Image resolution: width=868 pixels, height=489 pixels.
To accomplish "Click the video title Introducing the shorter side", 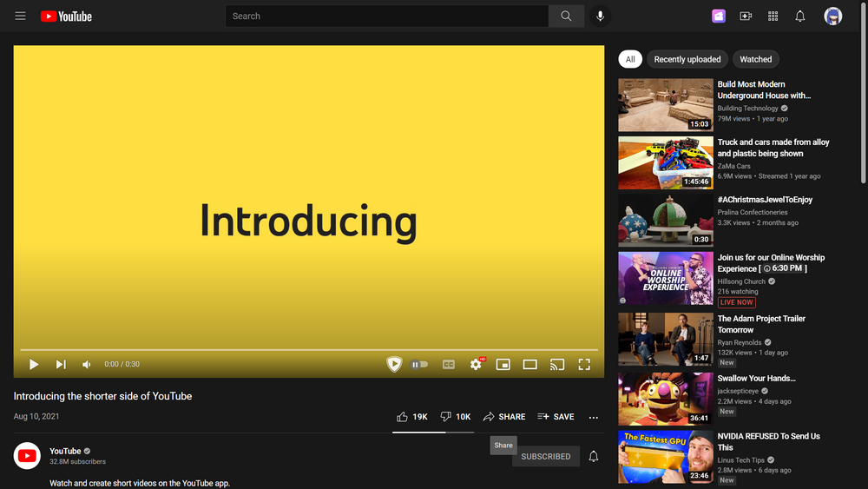I will point(102,396).
